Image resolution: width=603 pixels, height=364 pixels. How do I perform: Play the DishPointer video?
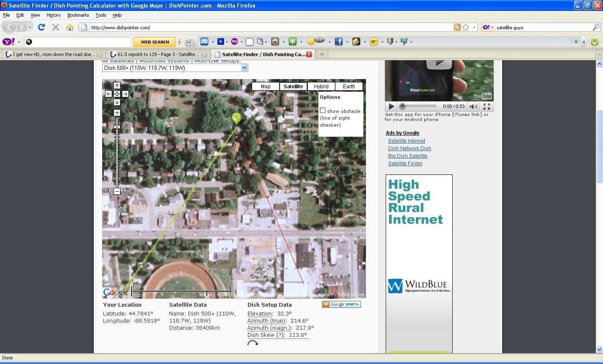click(391, 106)
